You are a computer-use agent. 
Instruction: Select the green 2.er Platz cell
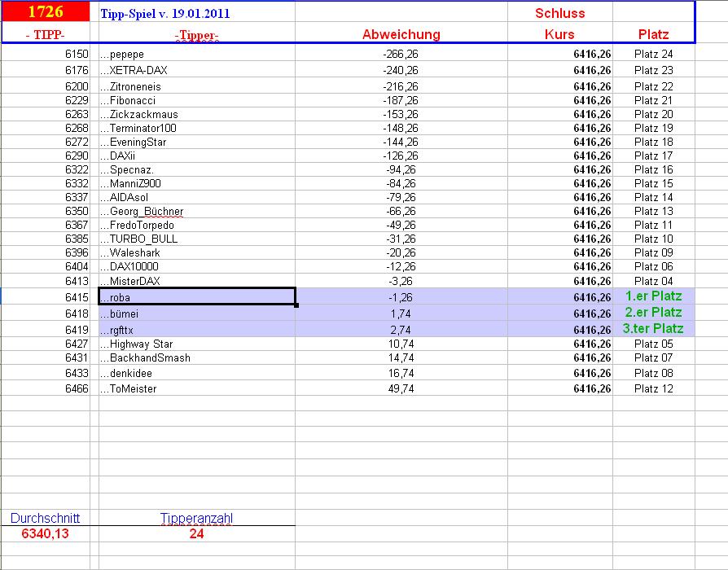[653, 313]
